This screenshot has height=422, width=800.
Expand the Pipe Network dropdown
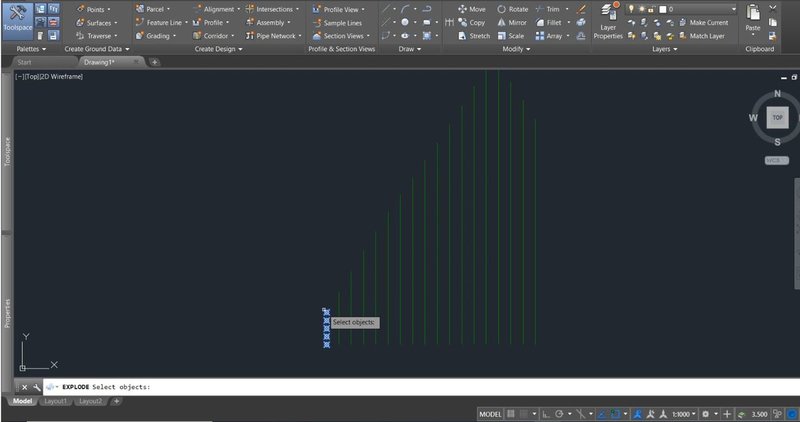[300, 36]
